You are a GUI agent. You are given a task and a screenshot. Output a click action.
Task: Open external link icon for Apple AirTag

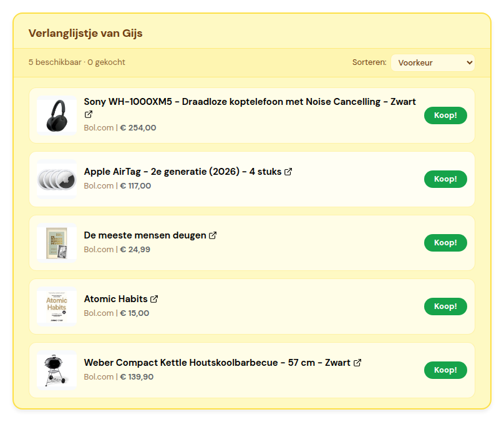pyautogui.click(x=288, y=172)
